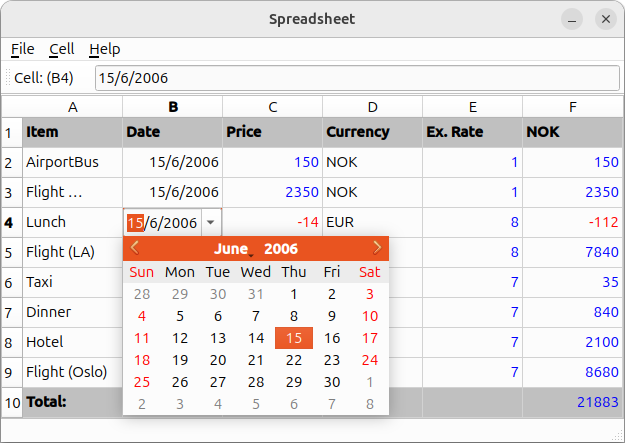Close the Spreadsheet window

[x=603, y=19]
